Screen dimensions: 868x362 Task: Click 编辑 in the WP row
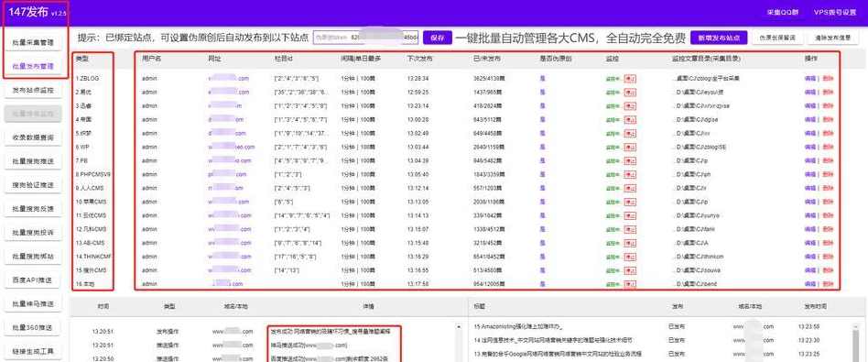click(x=809, y=147)
